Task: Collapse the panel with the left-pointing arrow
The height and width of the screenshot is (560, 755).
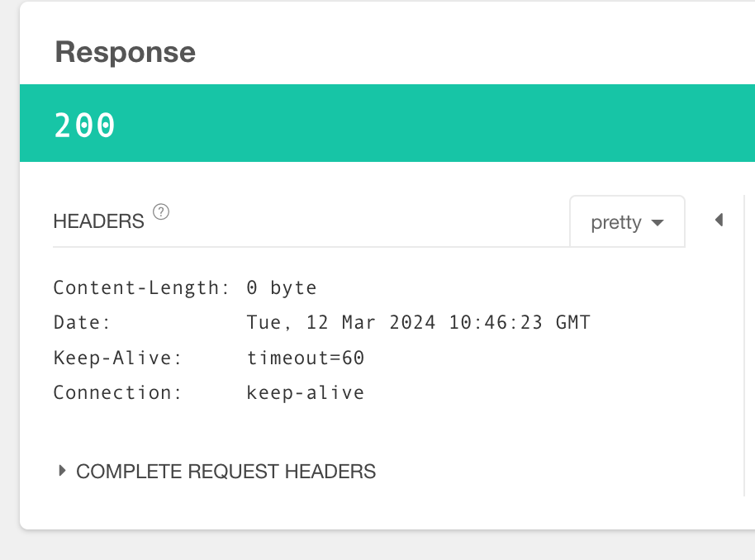Action: pyautogui.click(x=719, y=220)
